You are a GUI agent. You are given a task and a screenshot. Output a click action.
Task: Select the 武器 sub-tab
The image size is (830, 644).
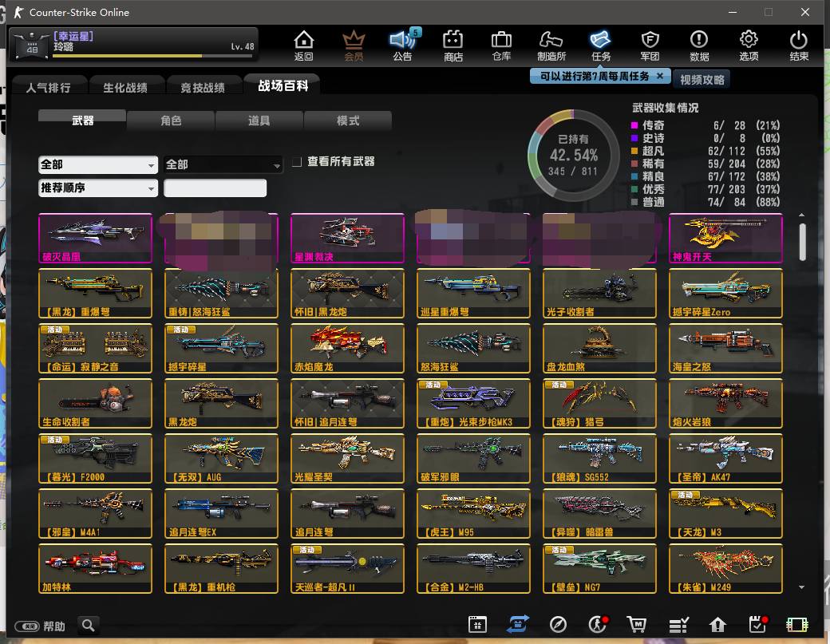pyautogui.click(x=82, y=121)
